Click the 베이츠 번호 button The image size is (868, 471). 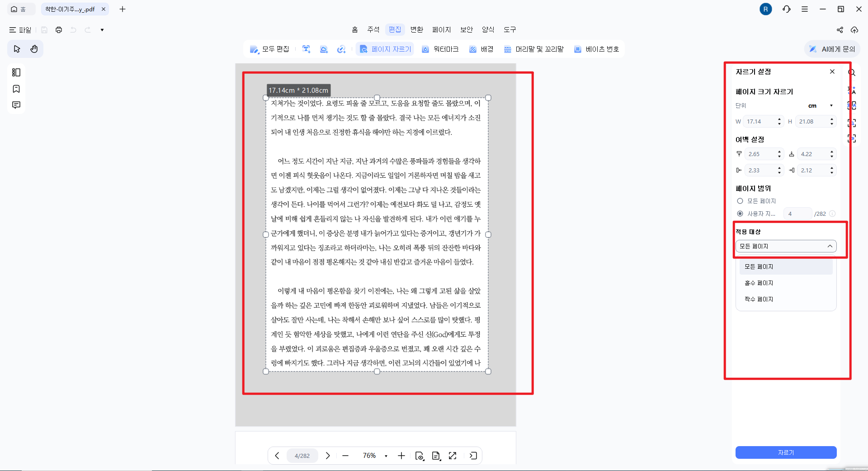coord(597,49)
